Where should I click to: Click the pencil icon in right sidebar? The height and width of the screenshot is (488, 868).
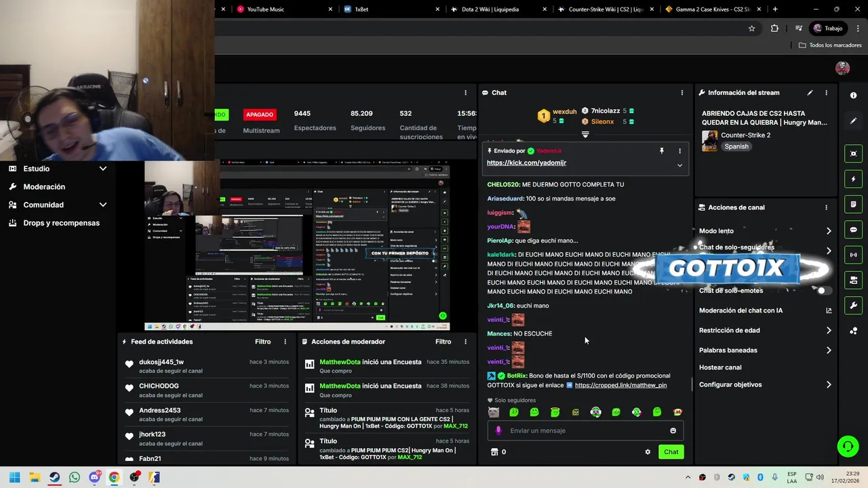[853, 121]
